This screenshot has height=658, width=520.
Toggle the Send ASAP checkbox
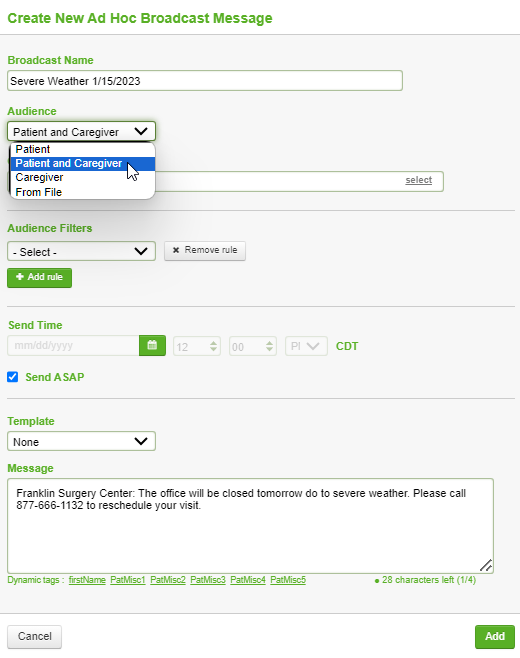13,377
